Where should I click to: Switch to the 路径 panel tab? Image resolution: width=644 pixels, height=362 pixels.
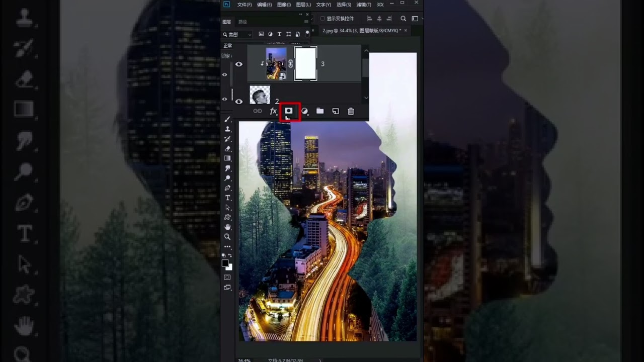coord(243,22)
